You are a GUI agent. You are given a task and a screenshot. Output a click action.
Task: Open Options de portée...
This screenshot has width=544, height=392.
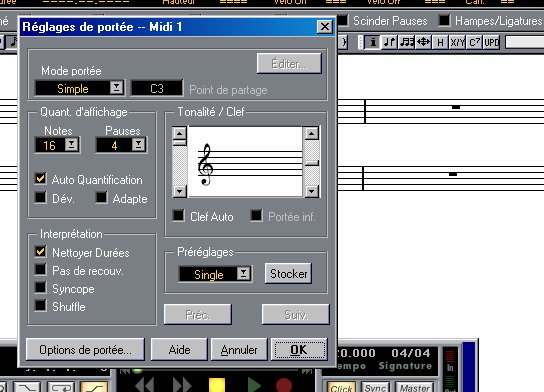[x=85, y=350]
